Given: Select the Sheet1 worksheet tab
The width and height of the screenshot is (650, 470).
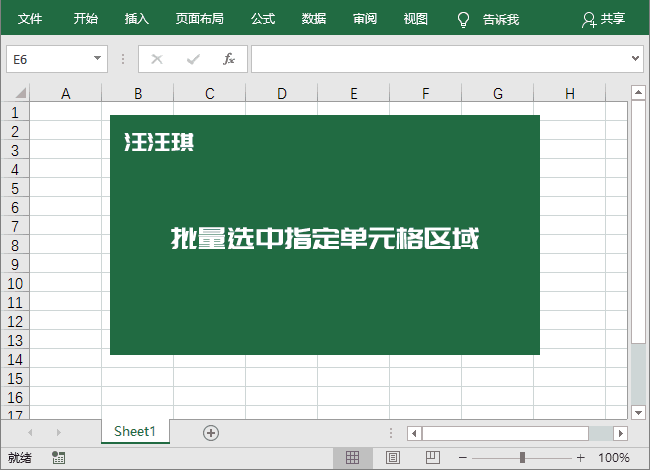Looking at the screenshot, I should point(135,431).
